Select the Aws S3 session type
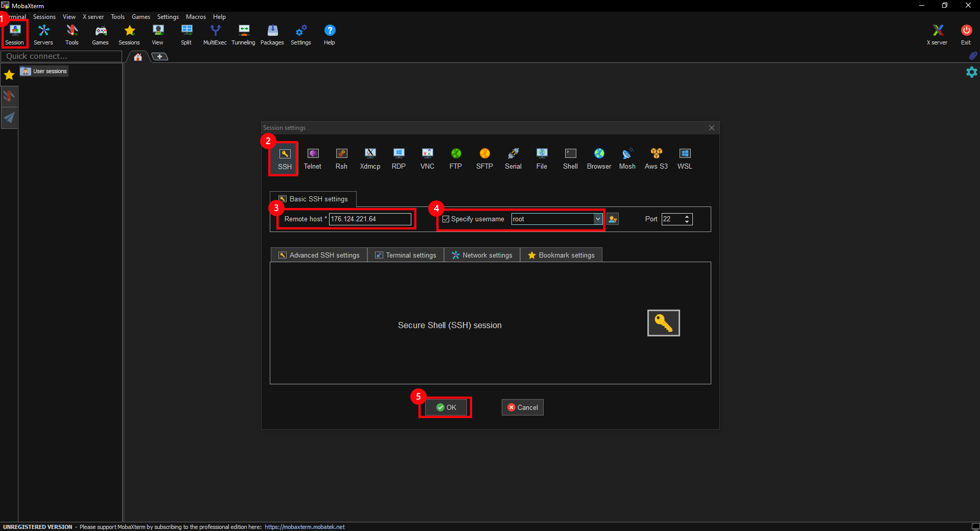 coord(656,159)
